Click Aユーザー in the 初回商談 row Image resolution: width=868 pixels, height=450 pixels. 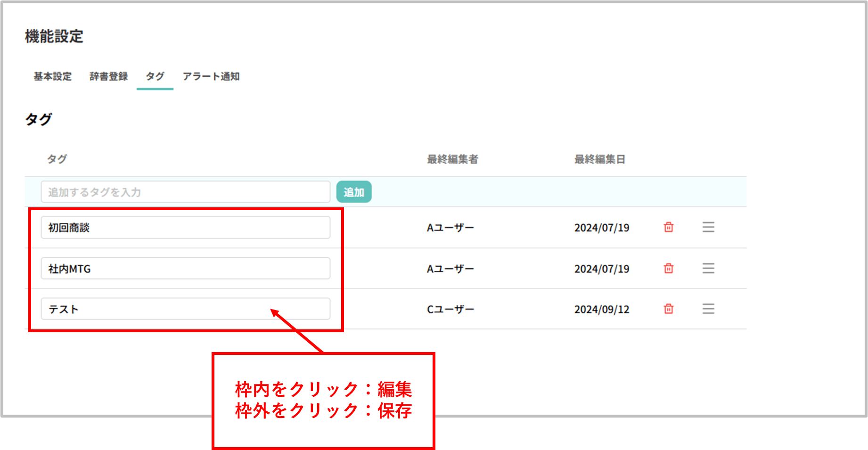coord(450,228)
